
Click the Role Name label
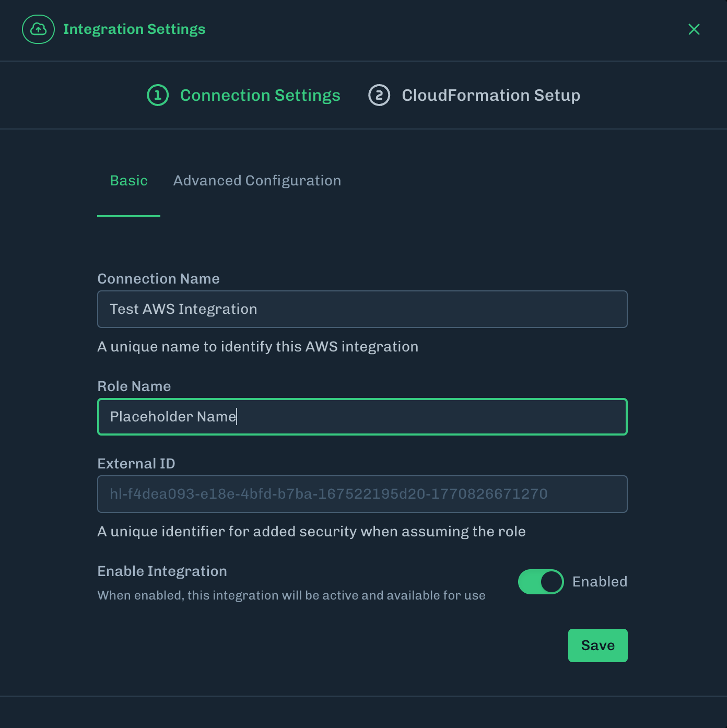134,386
